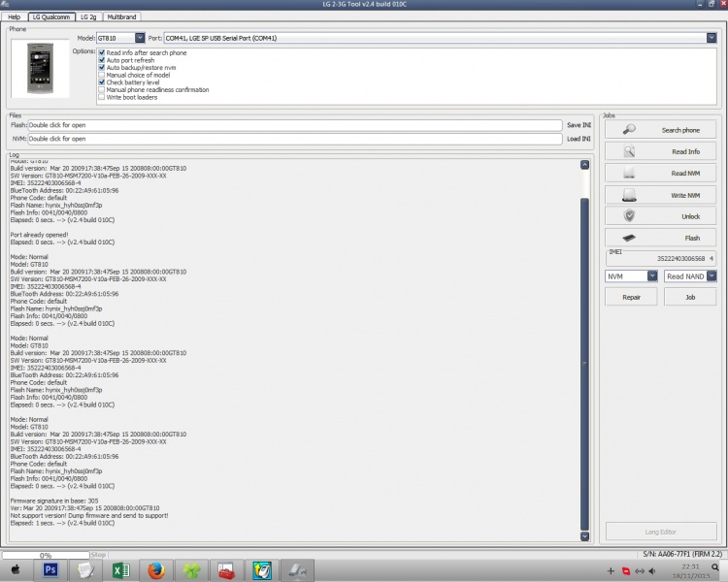Click the teal music taskbar icon
This screenshot has width=728, height=582.
pos(262,570)
